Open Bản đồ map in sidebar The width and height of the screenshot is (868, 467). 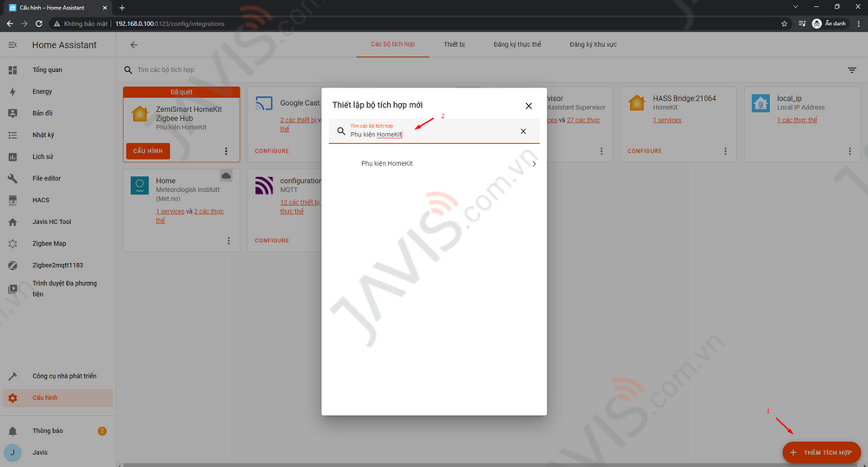(57, 113)
